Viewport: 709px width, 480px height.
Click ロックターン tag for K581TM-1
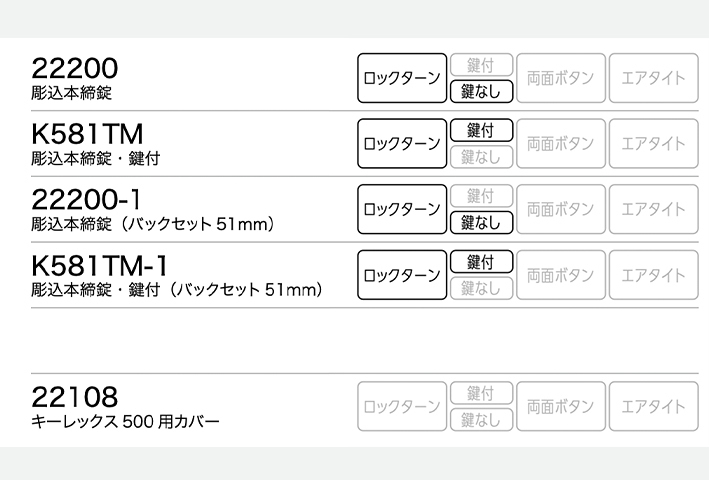(402, 275)
